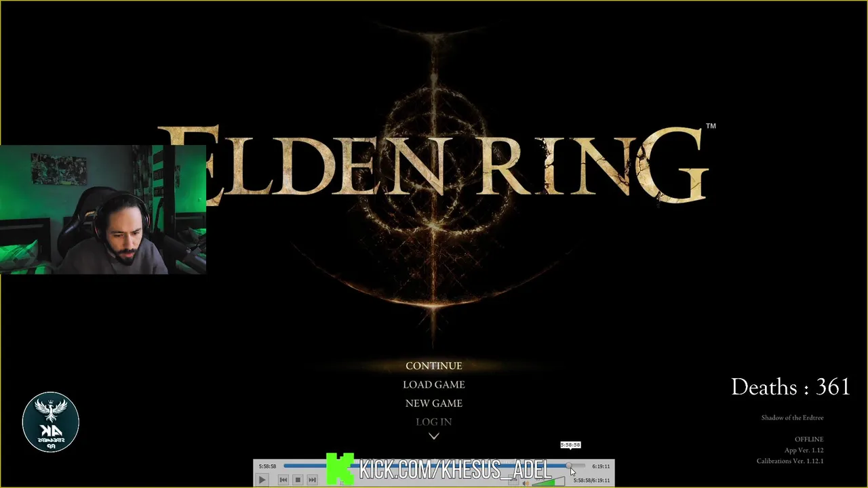Click the next track button in player
Screen dimensions: 868x488
pyautogui.click(x=312, y=480)
